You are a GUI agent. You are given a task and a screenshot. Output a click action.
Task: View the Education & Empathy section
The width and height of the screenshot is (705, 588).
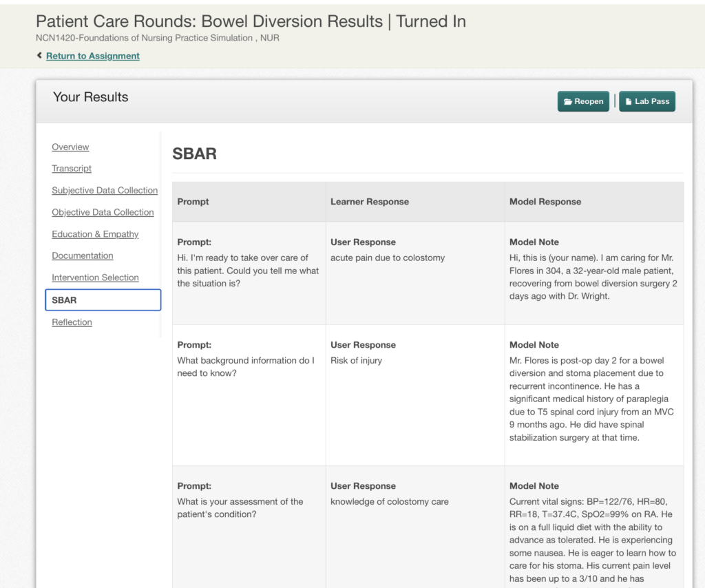(x=95, y=234)
